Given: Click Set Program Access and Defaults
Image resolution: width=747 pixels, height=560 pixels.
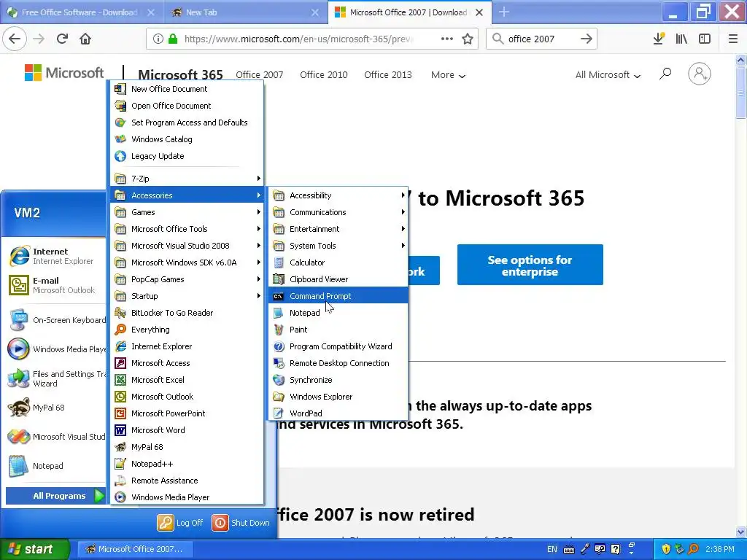Looking at the screenshot, I should (x=187, y=122).
